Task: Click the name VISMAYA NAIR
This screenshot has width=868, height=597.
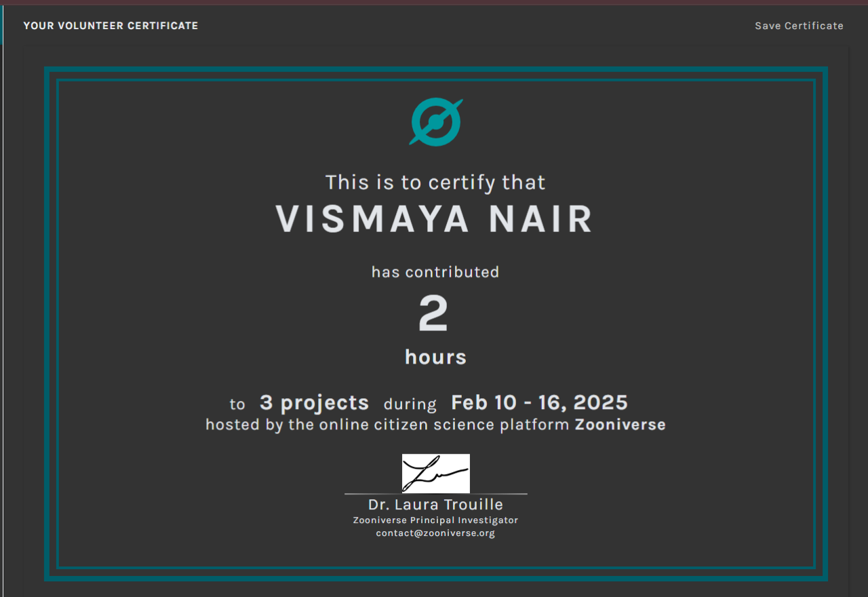Action: 435,218
